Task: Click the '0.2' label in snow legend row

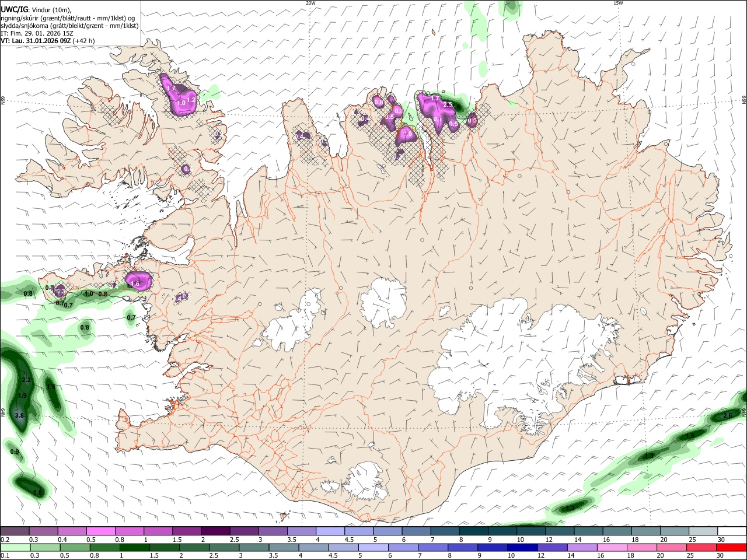Action: click(5, 540)
